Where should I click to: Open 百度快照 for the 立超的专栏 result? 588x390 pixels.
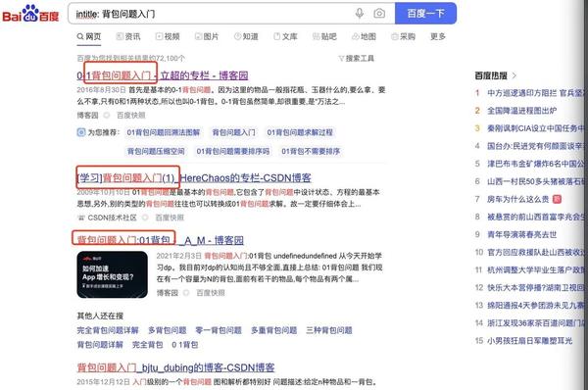coord(131,115)
